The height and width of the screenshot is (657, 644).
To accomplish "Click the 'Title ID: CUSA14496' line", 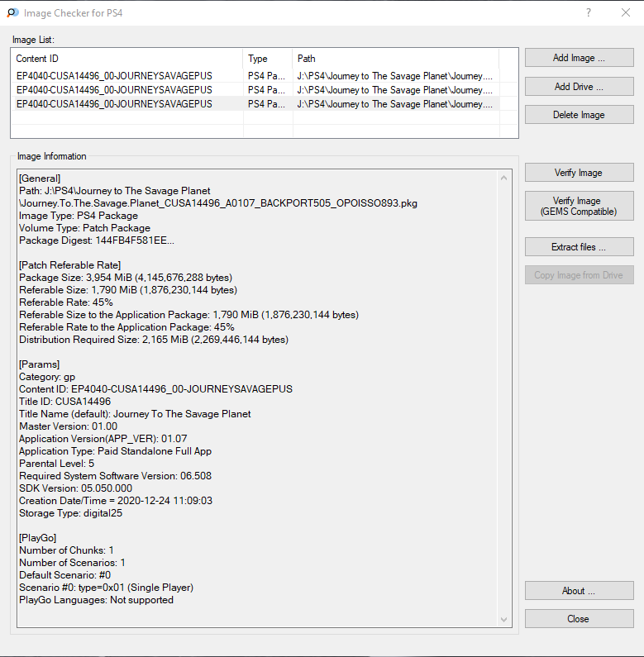I will [x=65, y=402].
